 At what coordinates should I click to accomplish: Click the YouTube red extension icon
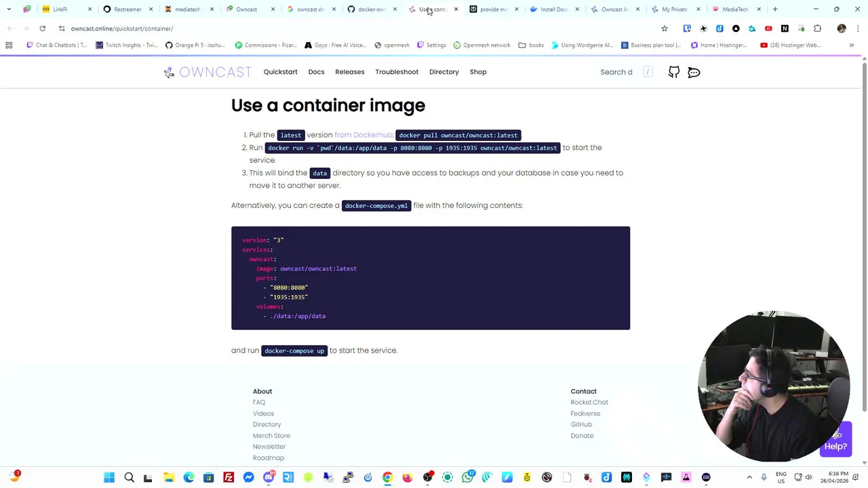(x=768, y=28)
